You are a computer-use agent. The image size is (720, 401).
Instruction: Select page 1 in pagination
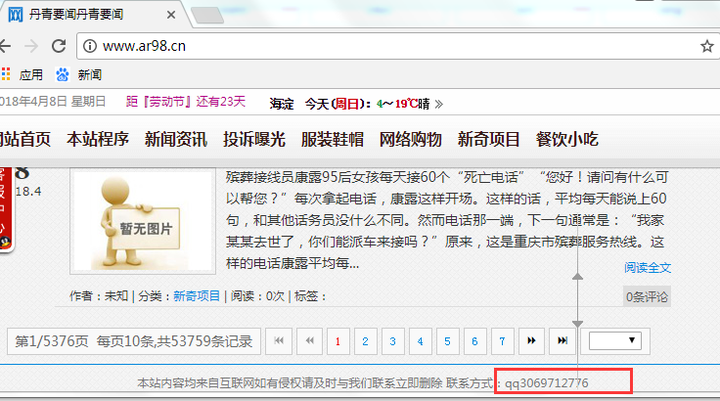tap(338, 341)
